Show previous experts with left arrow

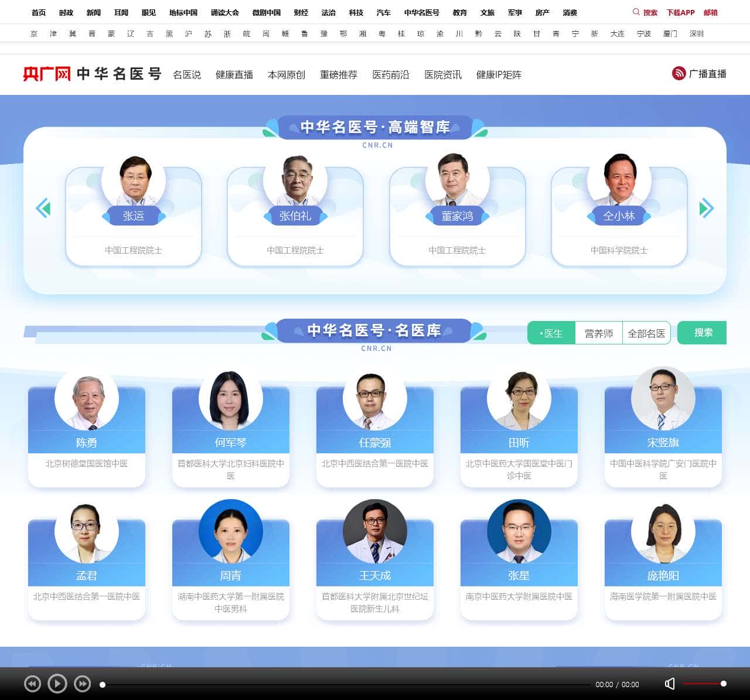pos(43,208)
